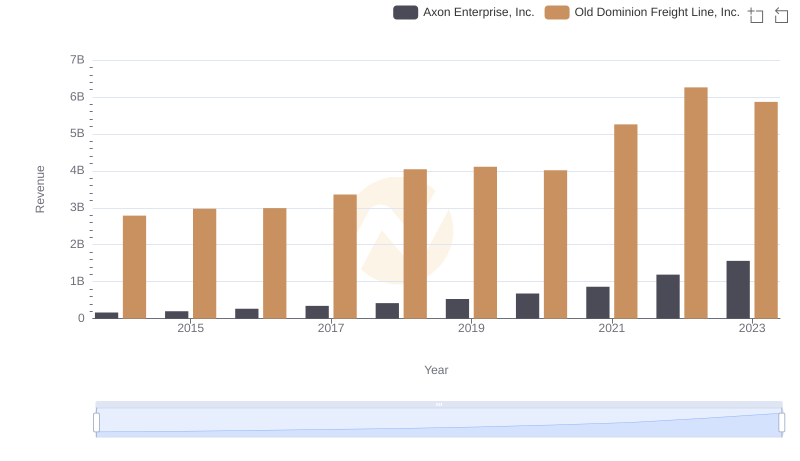This screenshot has width=800, height=461.
Task: Click the zoom reset icon
Action: click(x=781, y=15)
